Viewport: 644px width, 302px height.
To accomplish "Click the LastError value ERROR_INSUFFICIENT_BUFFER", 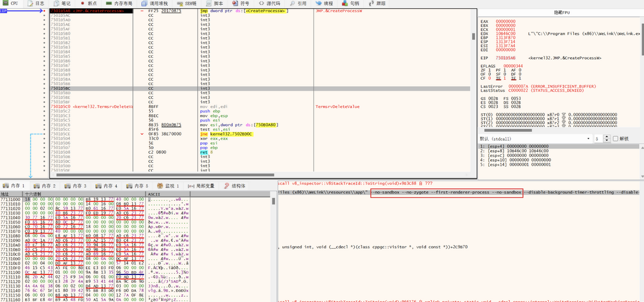I will pos(553,86).
